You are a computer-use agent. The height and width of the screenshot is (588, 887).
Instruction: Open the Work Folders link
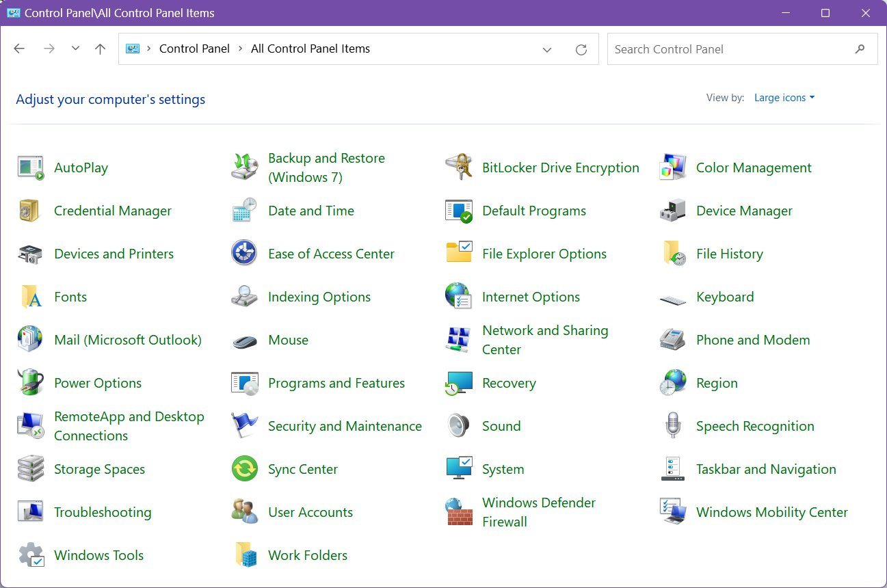(x=308, y=555)
